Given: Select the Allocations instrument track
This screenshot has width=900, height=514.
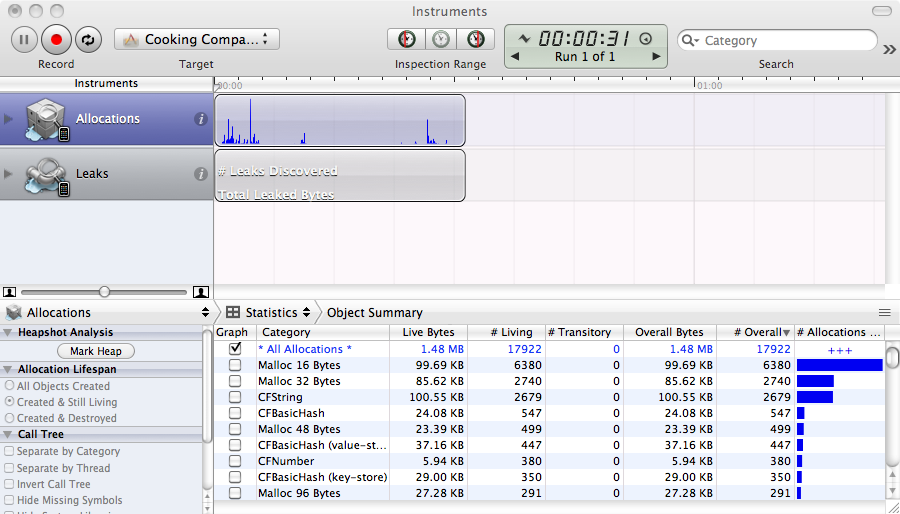Looking at the screenshot, I should coord(106,119).
